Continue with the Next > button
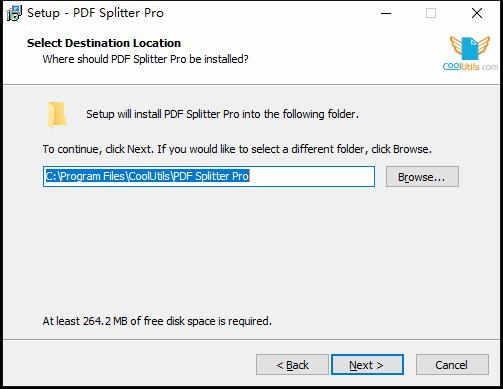 pos(367,365)
